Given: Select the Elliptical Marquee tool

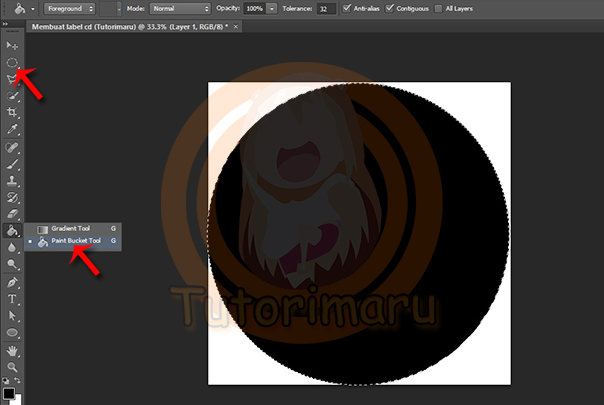Looking at the screenshot, I should pos(12,62).
